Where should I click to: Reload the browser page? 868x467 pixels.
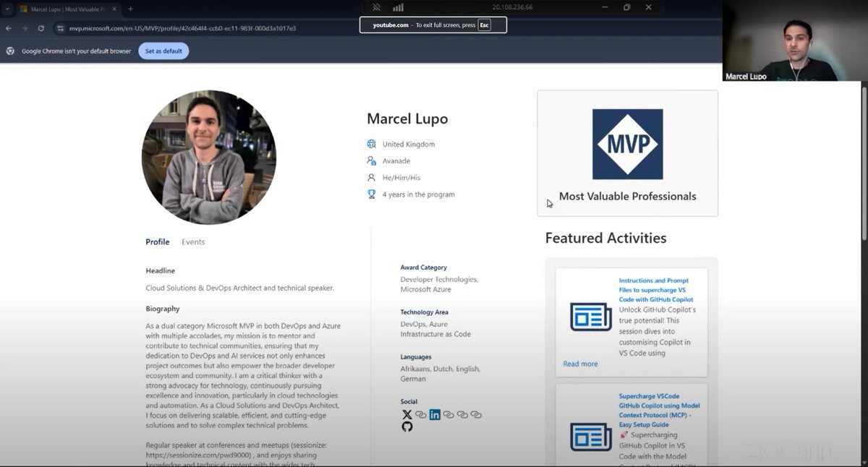[x=41, y=28]
